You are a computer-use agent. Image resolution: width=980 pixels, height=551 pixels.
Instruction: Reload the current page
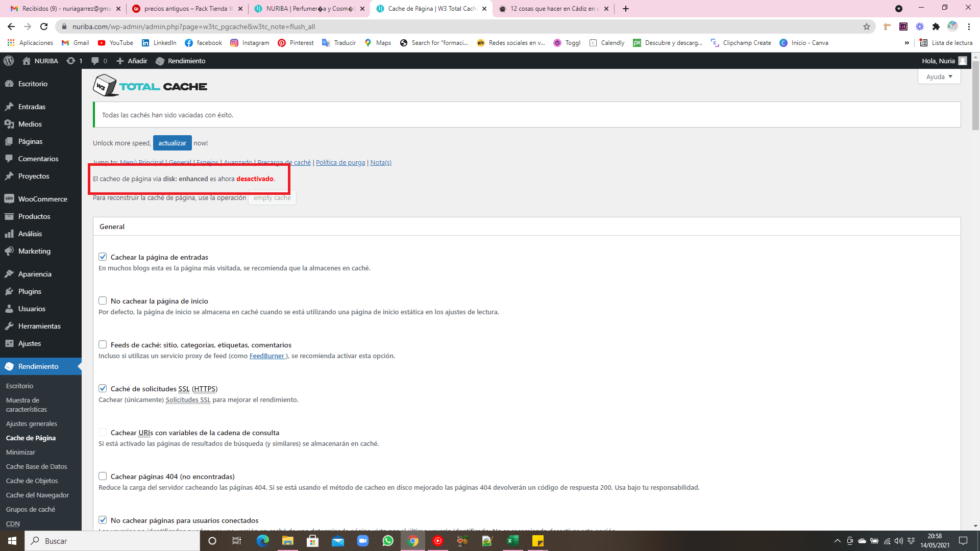[x=44, y=27]
